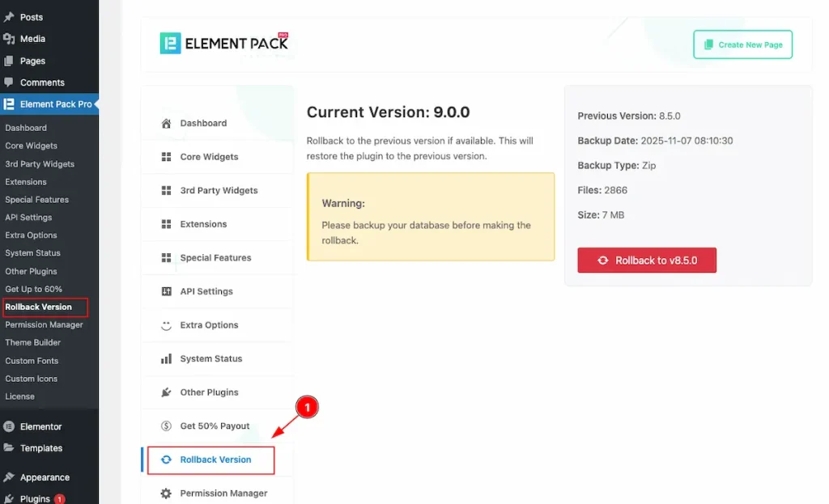This screenshot has height=504, width=829.
Task: Go to Media in the WordPress sidebar
Action: click(32, 39)
